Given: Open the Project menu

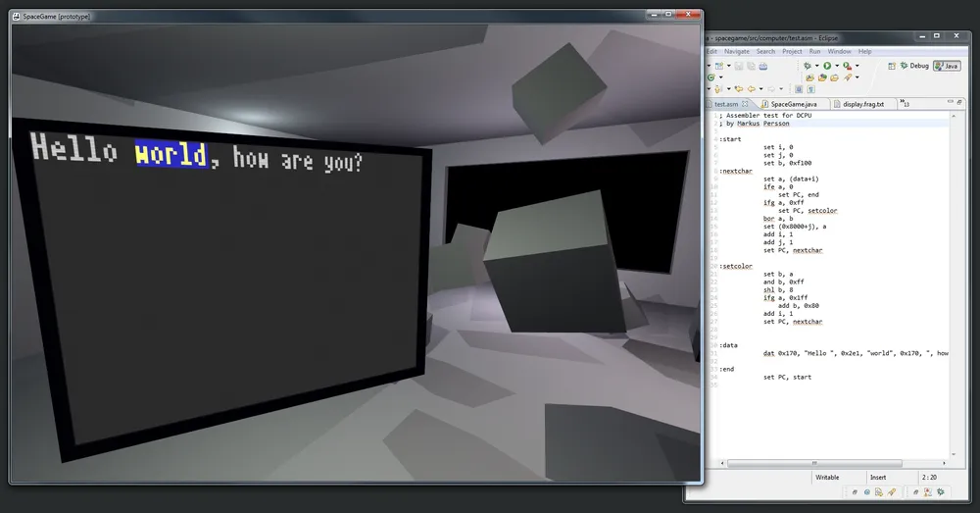Looking at the screenshot, I should tap(792, 51).
